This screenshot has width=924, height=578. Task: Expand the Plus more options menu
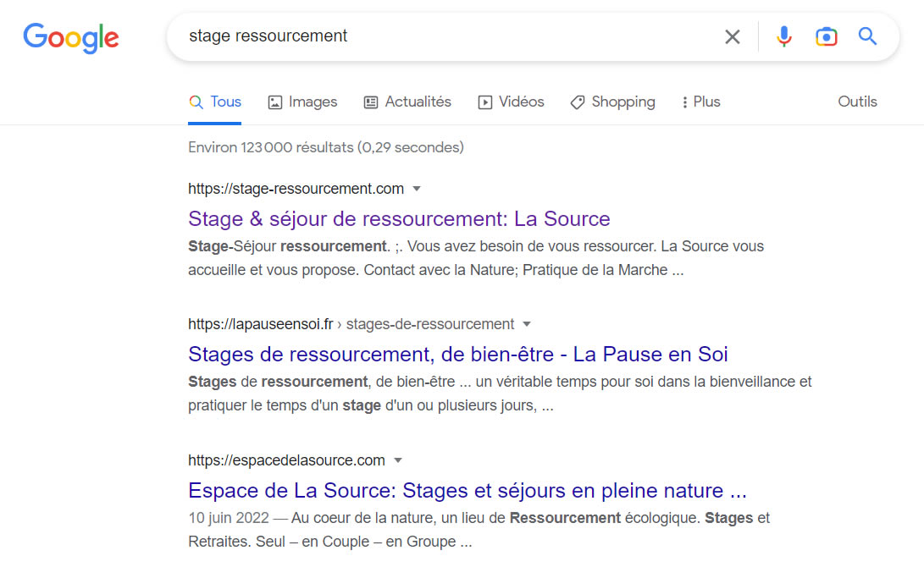click(700, 102)
